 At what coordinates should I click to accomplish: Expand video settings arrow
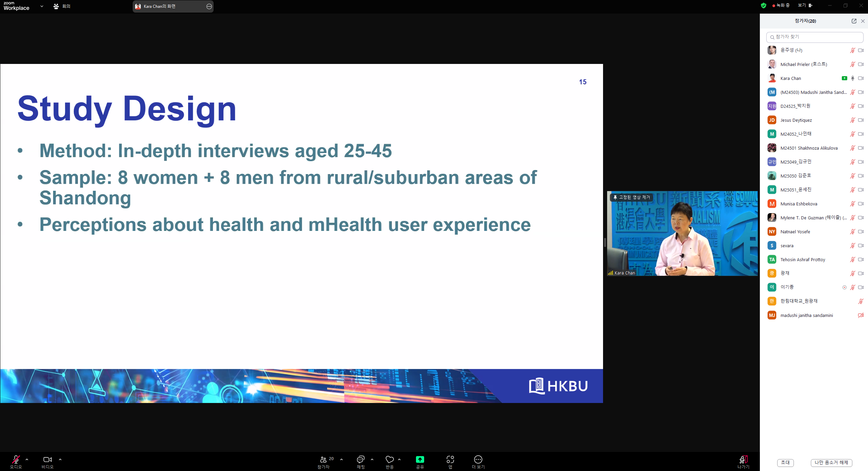(x=60, y=459)
